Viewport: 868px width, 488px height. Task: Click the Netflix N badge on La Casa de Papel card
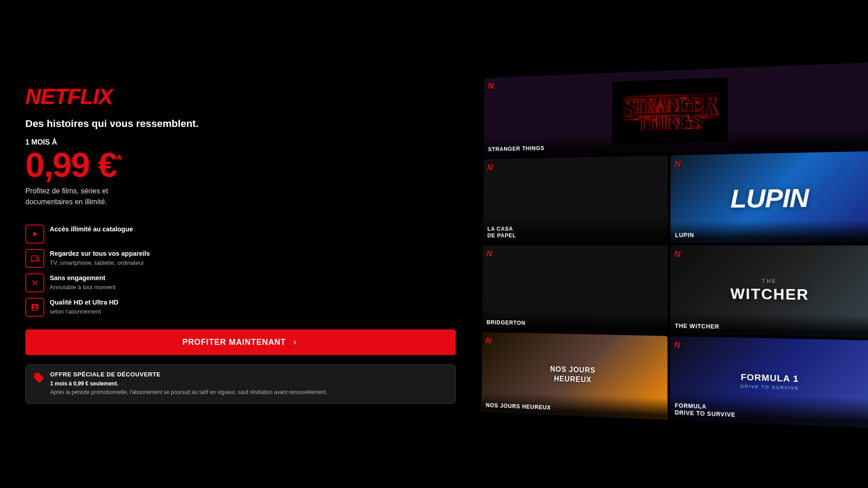[x=490, y=167]
